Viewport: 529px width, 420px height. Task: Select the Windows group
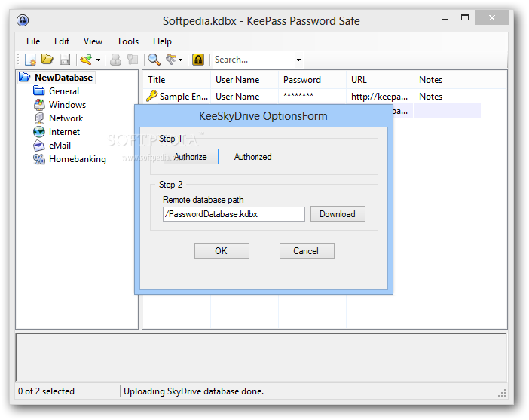pyautogui.click(x=68, y=105)
